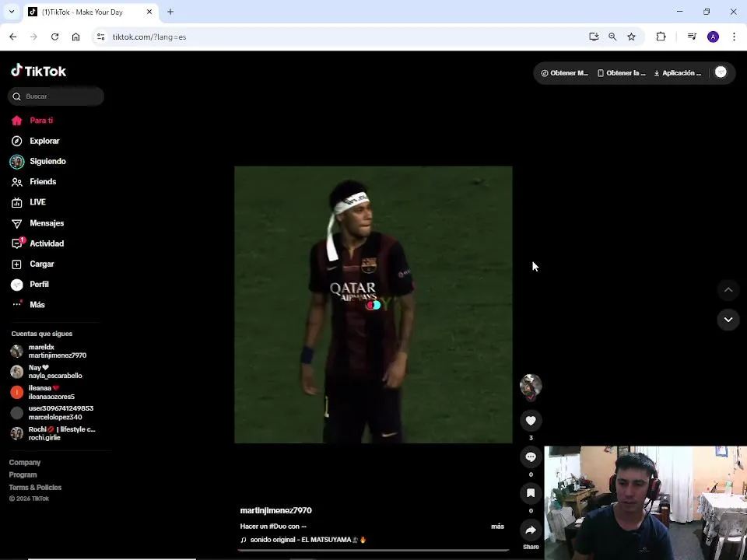
Task: Open the browser zoom icon
Action: 612,37
